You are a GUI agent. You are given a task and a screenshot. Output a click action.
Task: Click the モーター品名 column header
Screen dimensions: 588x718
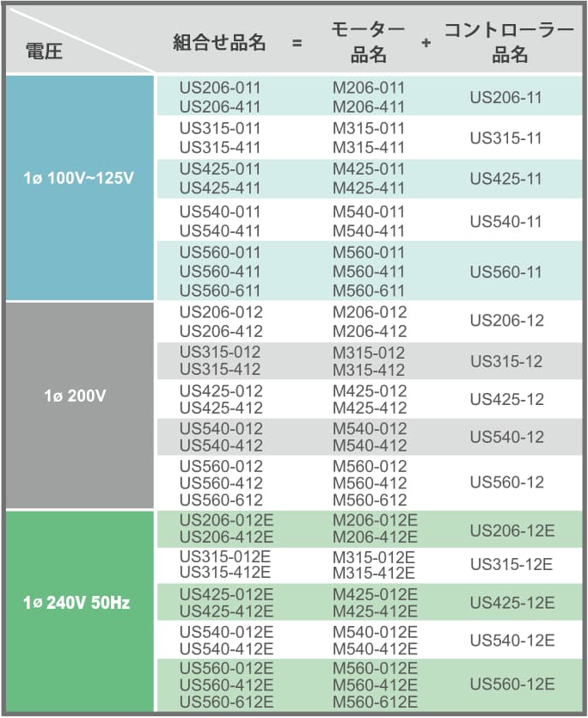[x=368, y=42]
